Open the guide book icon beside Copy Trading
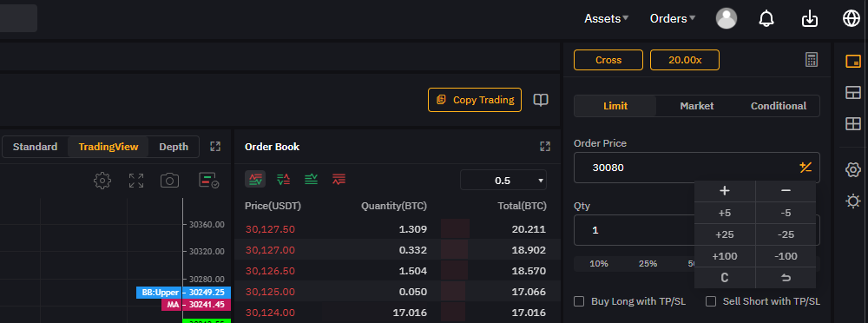The width and height of the screenshot is (868, 323). tap(541, 100)
